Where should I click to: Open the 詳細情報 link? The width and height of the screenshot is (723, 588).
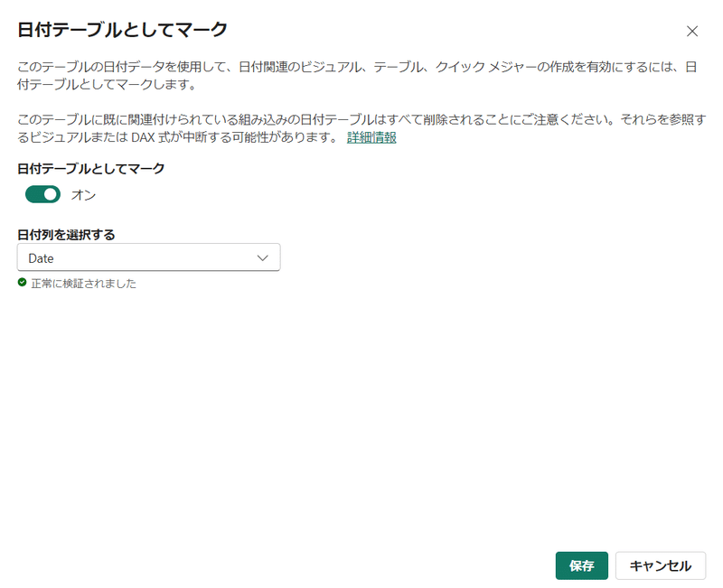tap(371, 137)
